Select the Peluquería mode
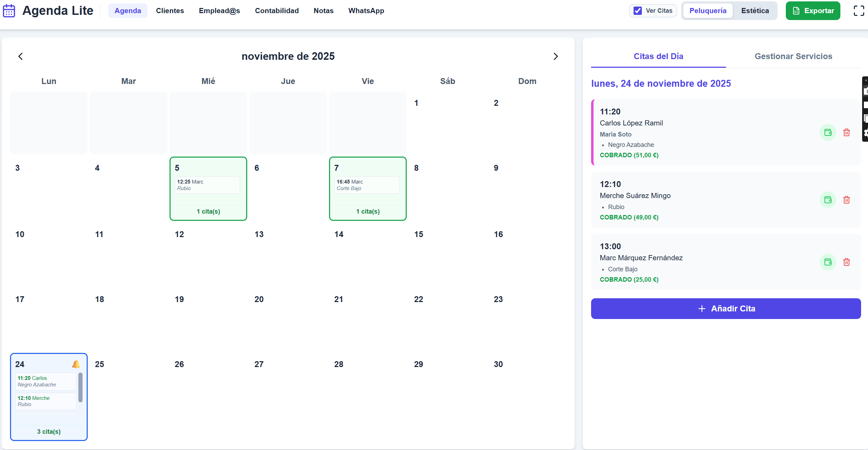Viewport: 868px width, 450px height. tap(707, 11)
